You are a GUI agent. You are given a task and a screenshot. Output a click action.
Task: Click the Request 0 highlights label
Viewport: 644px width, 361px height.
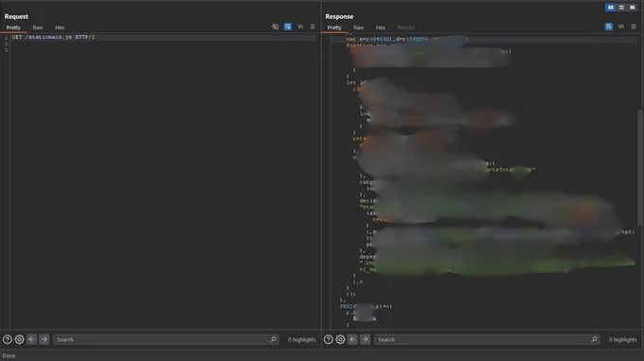pyautogui.click(x=302, y=339)
